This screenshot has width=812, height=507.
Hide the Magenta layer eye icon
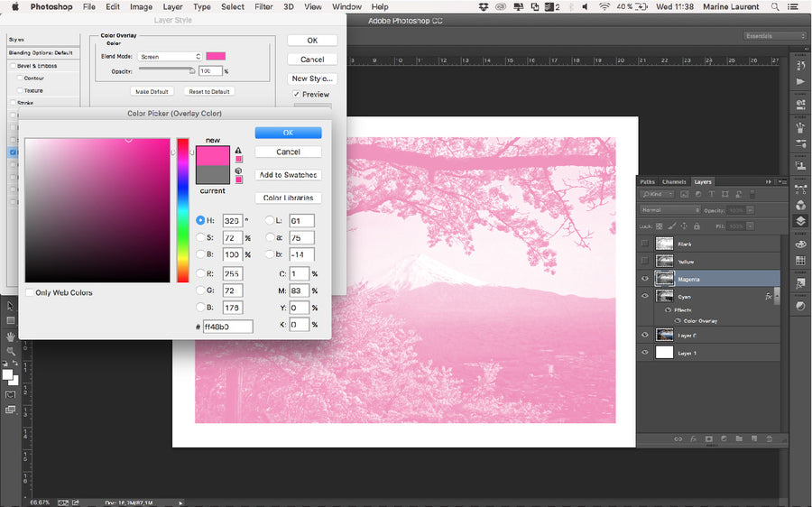click(x=645, y=279)
